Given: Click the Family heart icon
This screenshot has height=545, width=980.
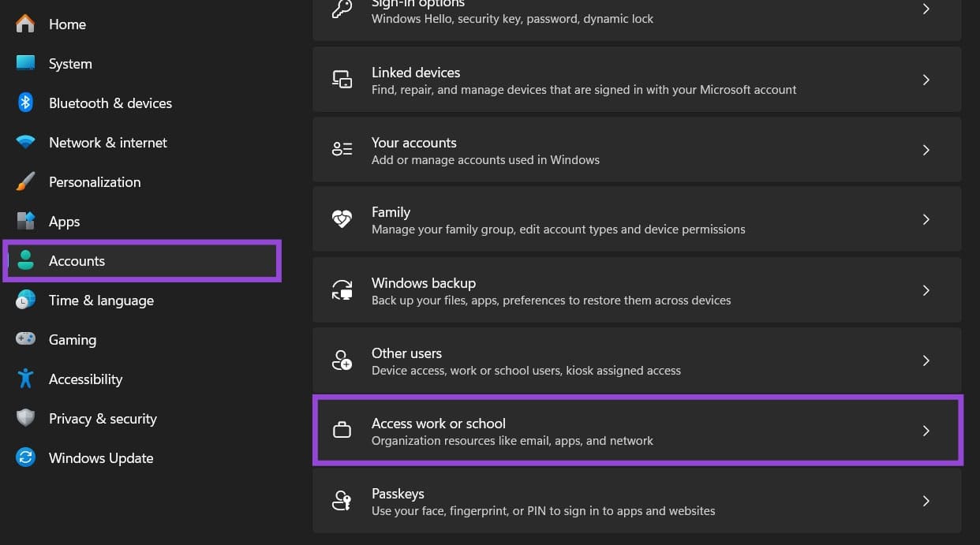Looking at the screenshot, I should pyautogui.click(x=342, y=218).
